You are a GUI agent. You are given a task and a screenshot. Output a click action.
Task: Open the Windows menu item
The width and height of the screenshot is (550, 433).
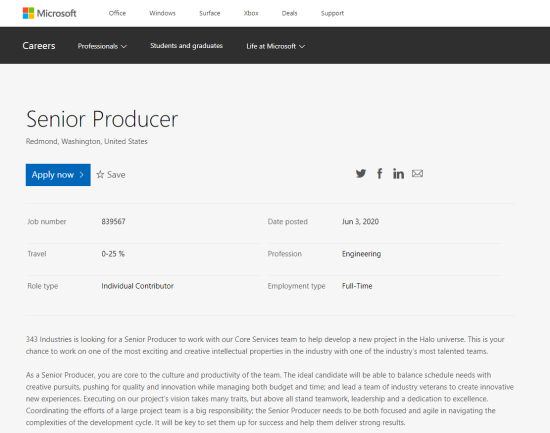coord(162,13)
